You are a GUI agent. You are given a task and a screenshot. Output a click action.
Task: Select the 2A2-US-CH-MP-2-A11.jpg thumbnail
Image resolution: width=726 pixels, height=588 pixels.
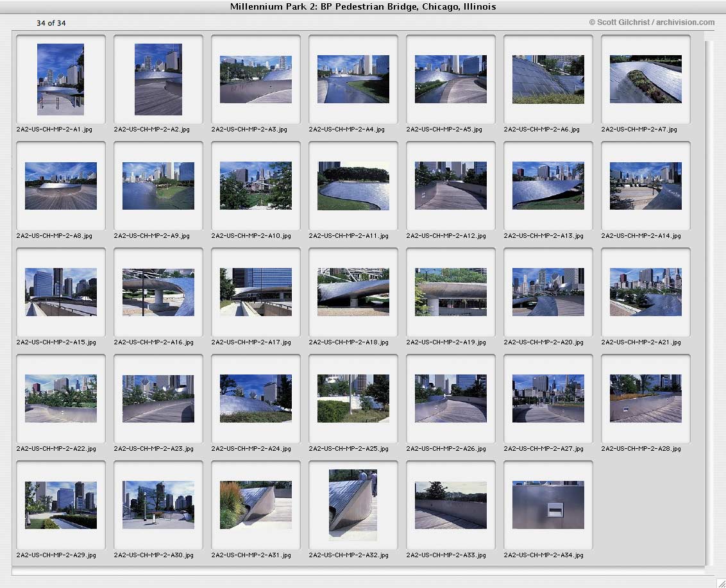tap(353, 186)
